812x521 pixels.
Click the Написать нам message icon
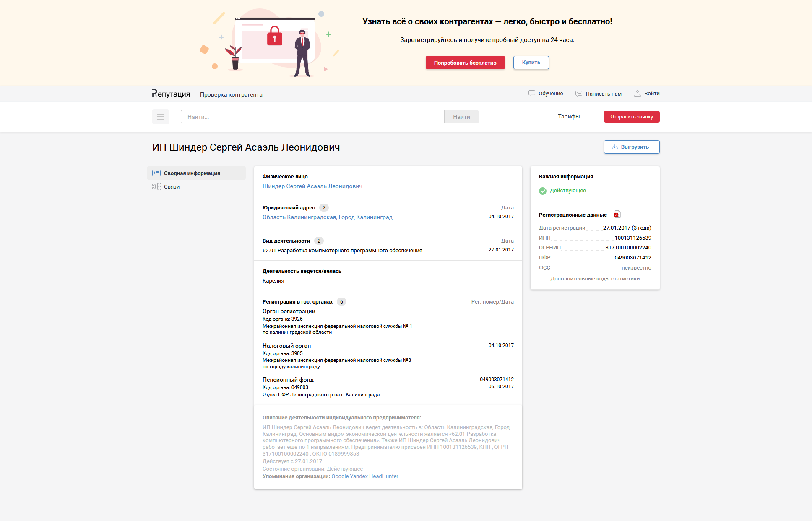click(x=578, y=94)
